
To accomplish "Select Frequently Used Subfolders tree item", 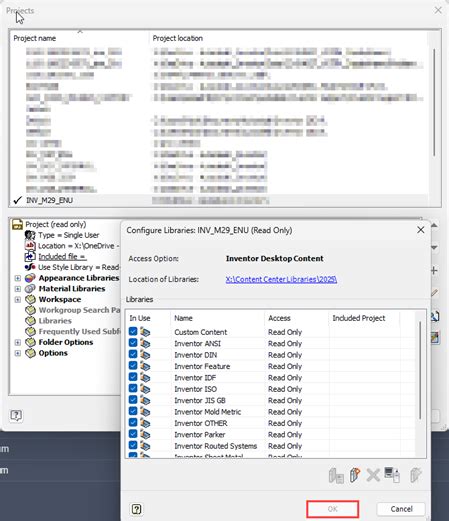I will (79, 331).
